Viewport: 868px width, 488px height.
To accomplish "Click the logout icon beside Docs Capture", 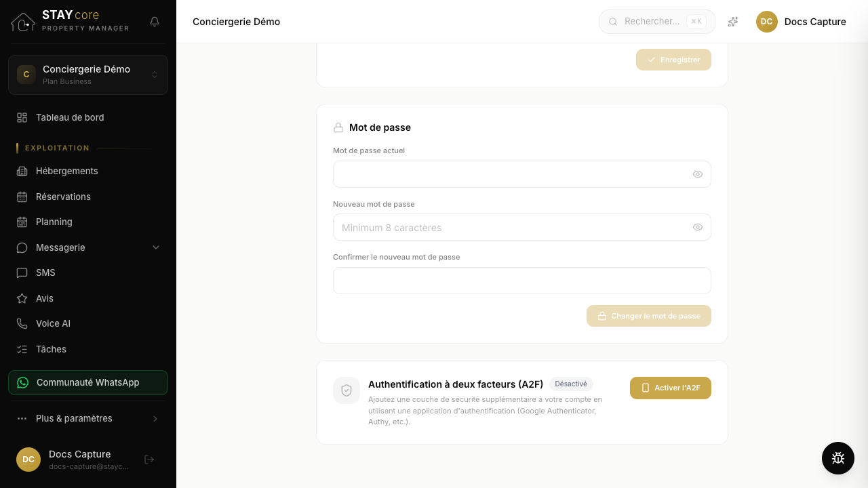I will 150,460.
